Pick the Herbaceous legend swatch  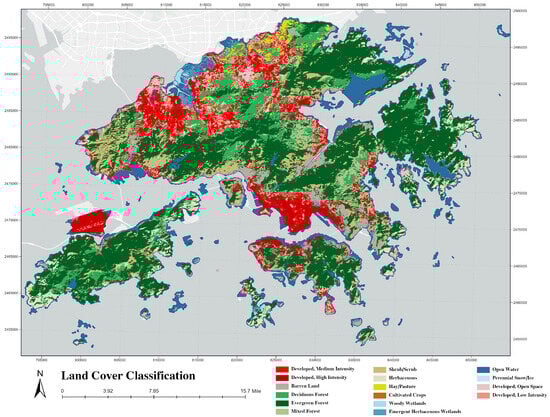pyautogui.click(x=380, y=378)
